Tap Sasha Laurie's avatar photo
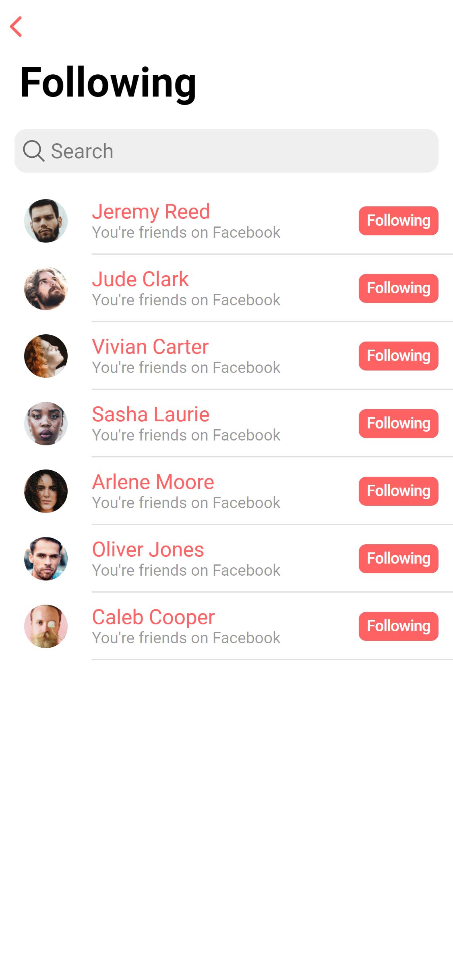Screen dimensions: 453x980 46,424
